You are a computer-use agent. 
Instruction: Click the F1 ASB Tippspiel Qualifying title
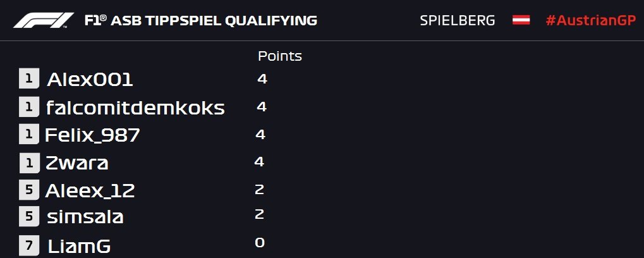point(201,20)
